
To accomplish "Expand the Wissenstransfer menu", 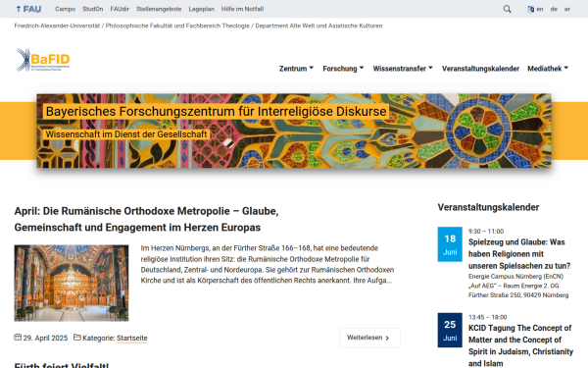I will (403, 69).
